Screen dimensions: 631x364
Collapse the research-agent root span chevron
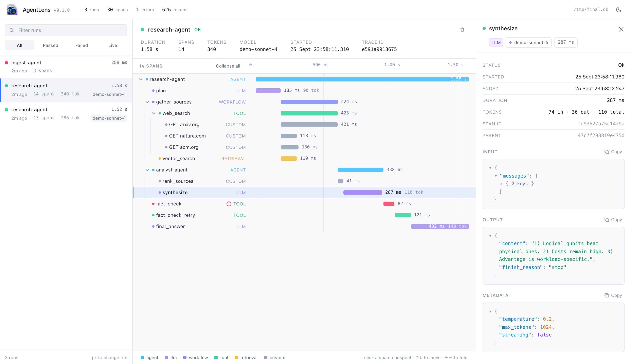[141, 79]
